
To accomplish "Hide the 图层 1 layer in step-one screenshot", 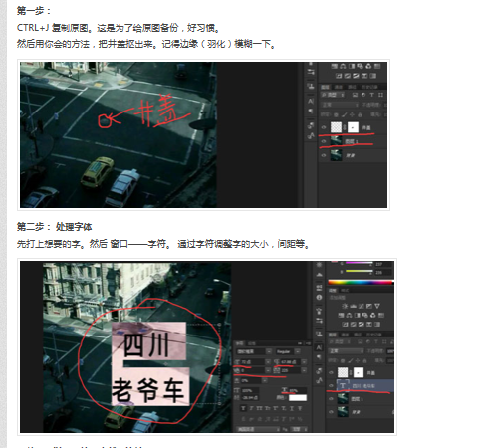I will [x=324, y=141].
